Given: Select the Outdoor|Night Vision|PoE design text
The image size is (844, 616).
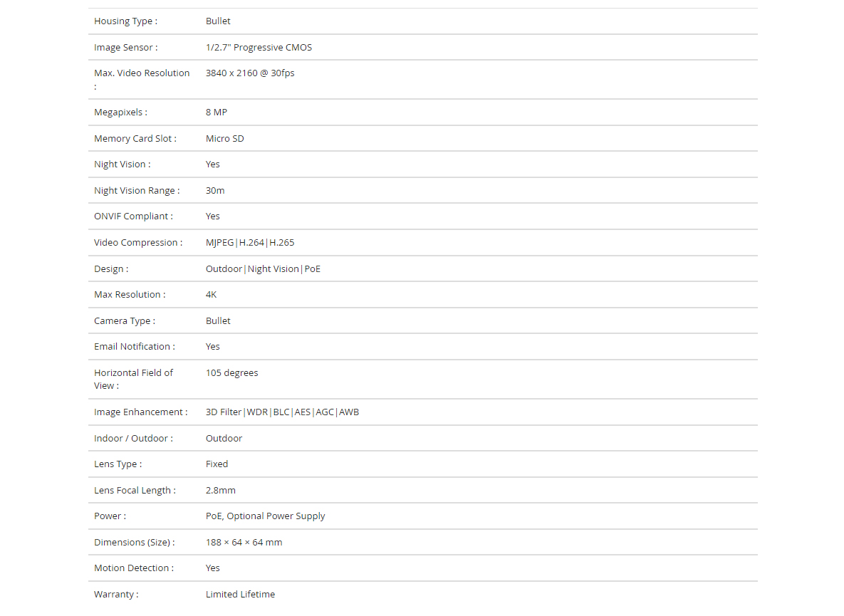Looking at the screenshot, I should [x=263, y=269].
